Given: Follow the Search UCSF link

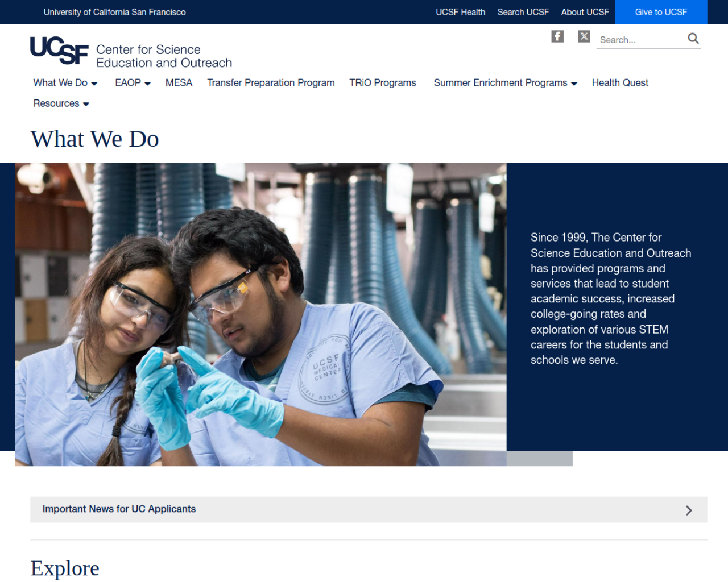Looking at the screenshot, I should click(x=523, y=12).
